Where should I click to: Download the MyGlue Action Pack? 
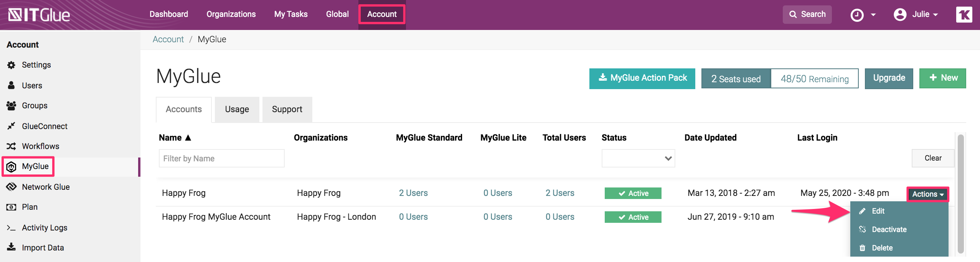642,78
